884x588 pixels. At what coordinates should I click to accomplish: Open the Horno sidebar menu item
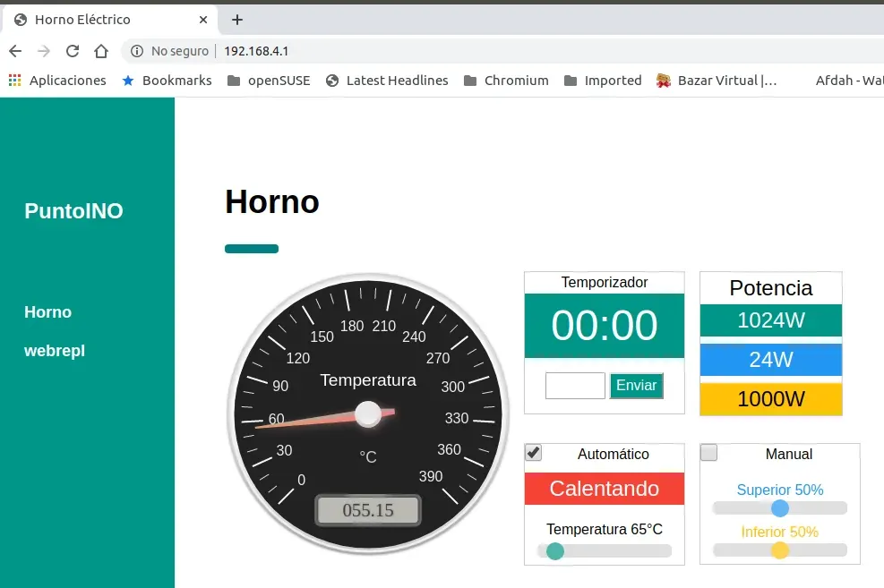click(x=48, y=312)
